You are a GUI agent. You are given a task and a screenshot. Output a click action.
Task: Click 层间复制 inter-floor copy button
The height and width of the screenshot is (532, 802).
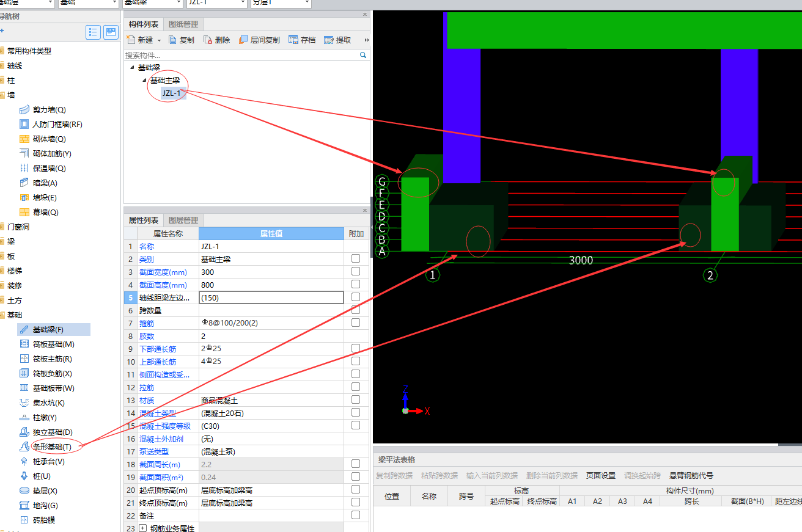click(259, 40)
